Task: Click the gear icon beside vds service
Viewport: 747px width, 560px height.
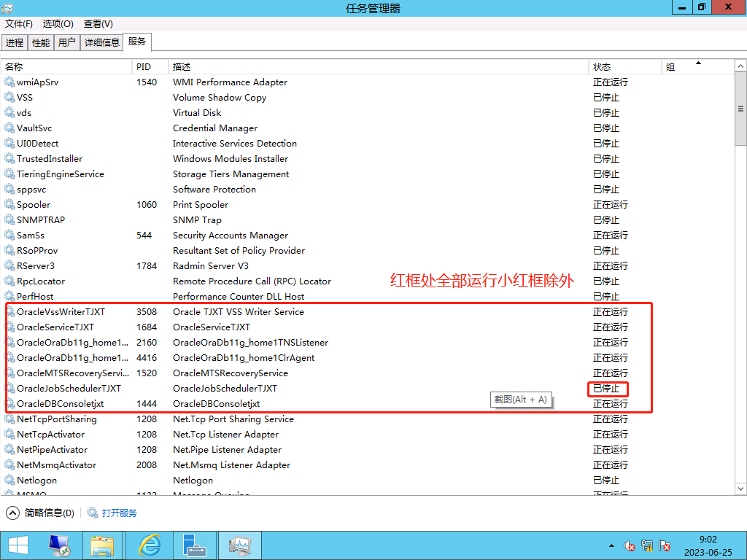Action: pos(9,113)
